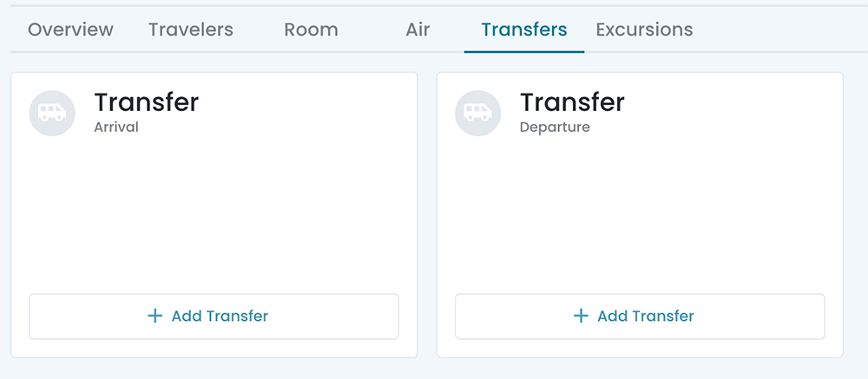
Task: Click the Departure subtitle label
Action: pyautogui.click(x=555, y=127)
